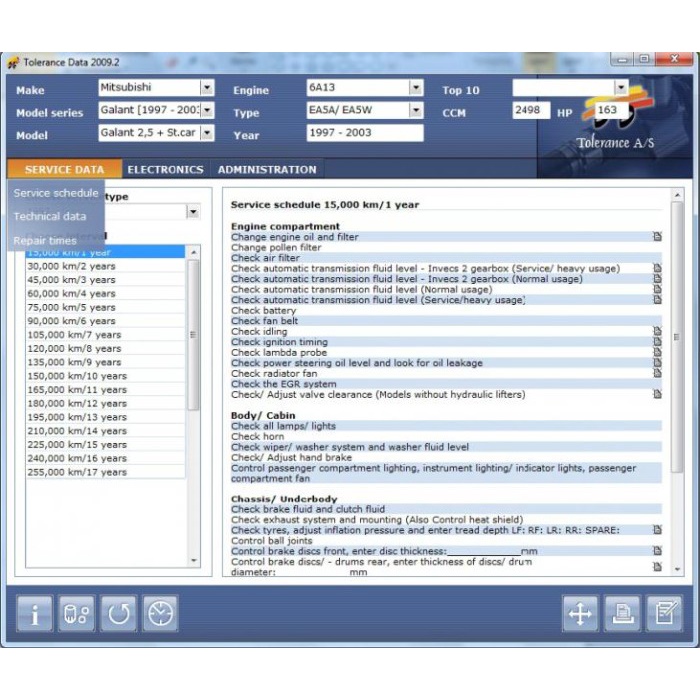Expand the Model series dropdown

pos(207,110)
